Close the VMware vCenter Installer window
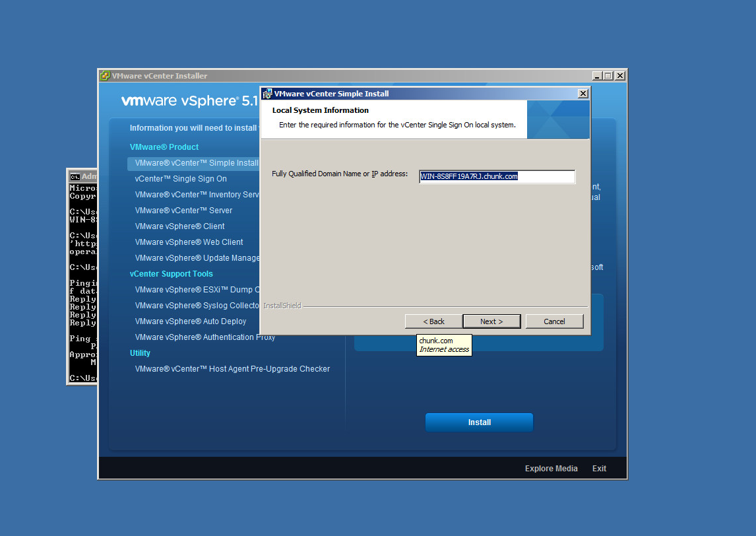Viewport: 756px width, 536px height. [619, 76]
